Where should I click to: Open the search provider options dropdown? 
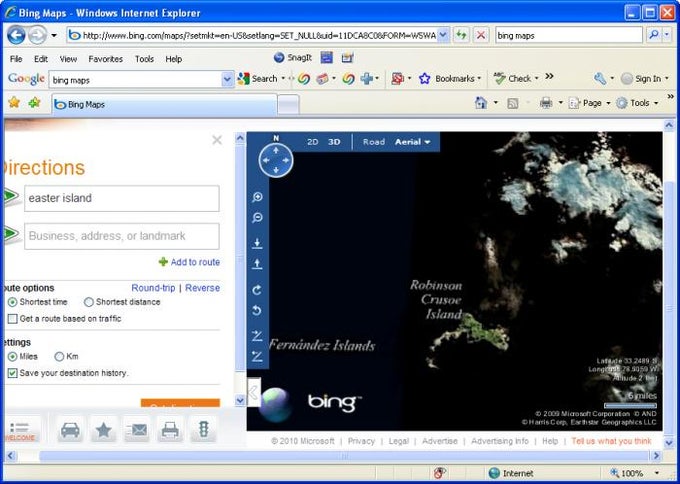[x=667, y=35]
